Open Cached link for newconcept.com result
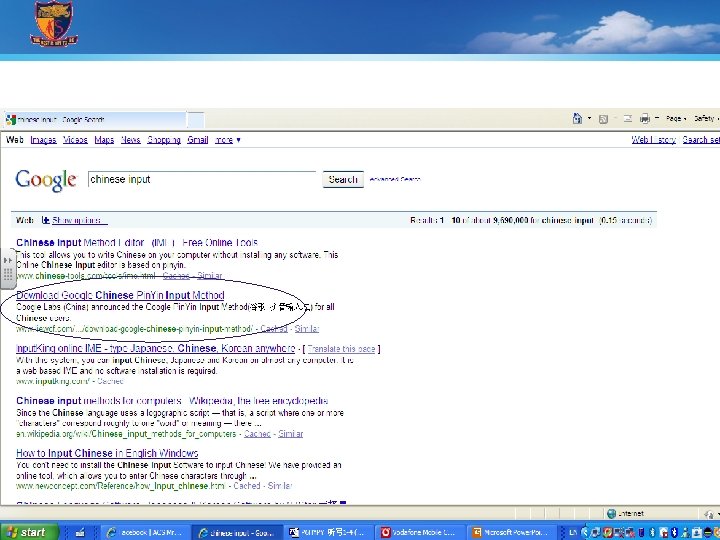The width and height of the screenshot is (720, 540). click(247, 486)
